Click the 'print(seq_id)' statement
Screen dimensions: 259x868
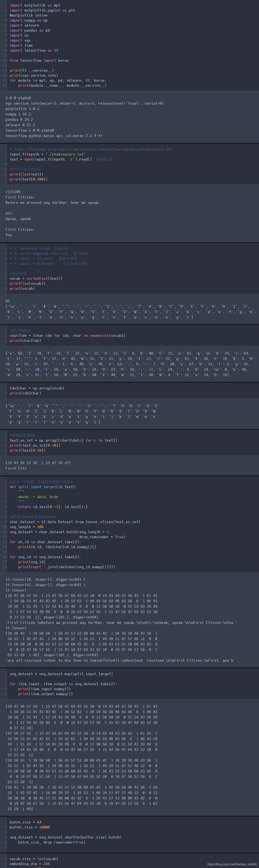tap(32, 562)
